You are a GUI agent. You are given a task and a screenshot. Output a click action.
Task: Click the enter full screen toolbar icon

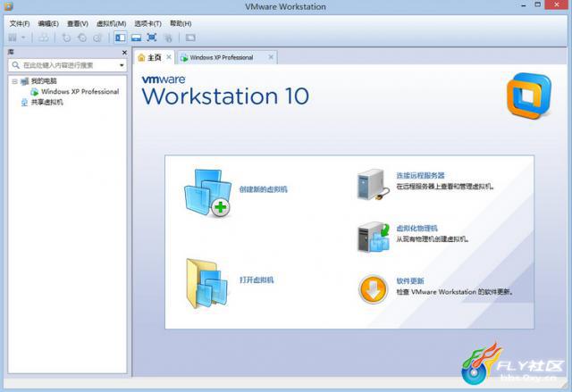click(x=152, y=38)
